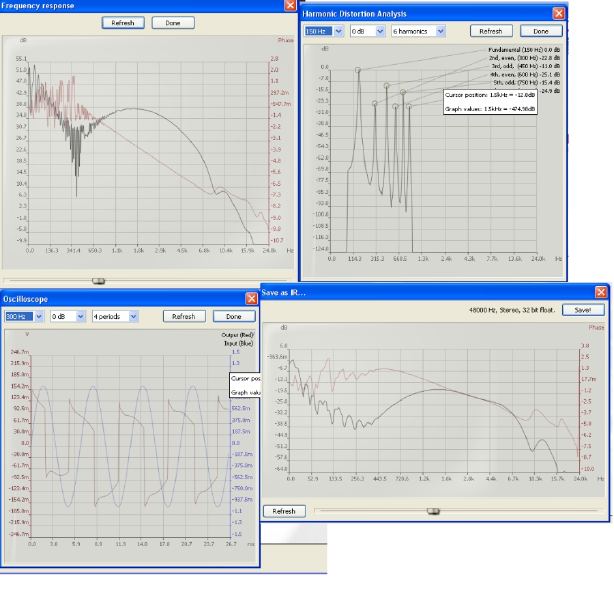
Task: Close the Oscilloscope window
Action: [251, 298]
